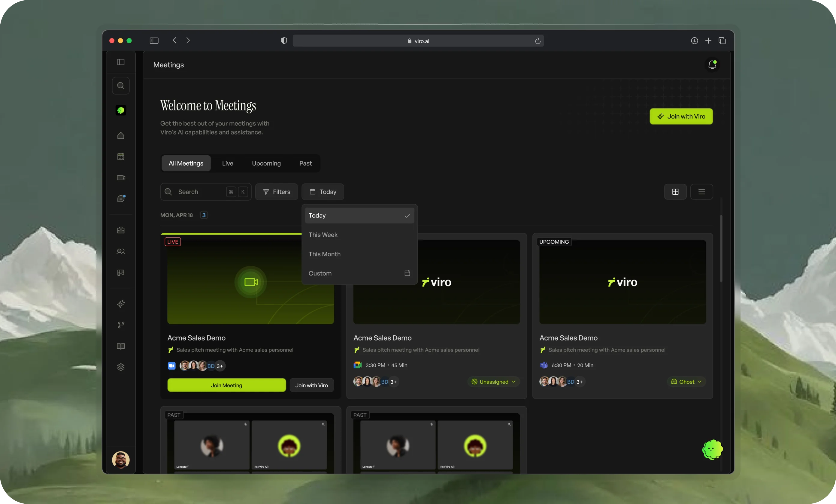Collapse the app sidebar panel icon
Image resolution: width=836 pixels, height=504 pixels.
pyautogui.click(x=121, y=62)
